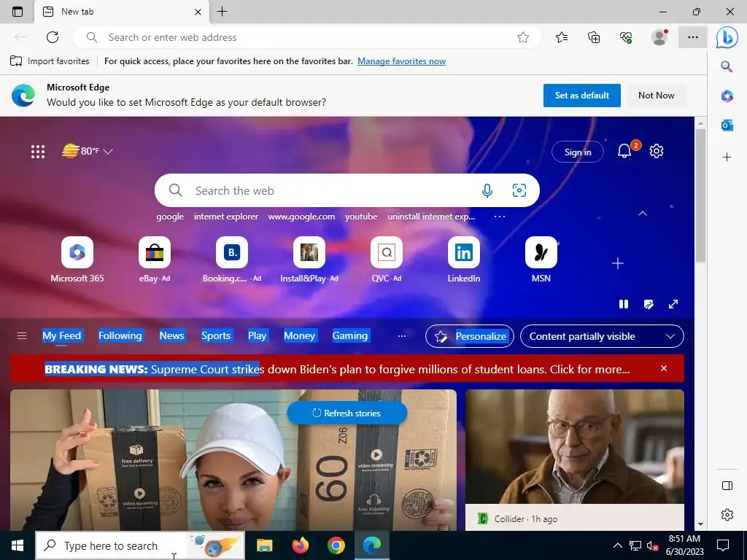The width and height of the screenshot is (747, 560).
Task: Start visual search by image
Action: pos(519,190)
